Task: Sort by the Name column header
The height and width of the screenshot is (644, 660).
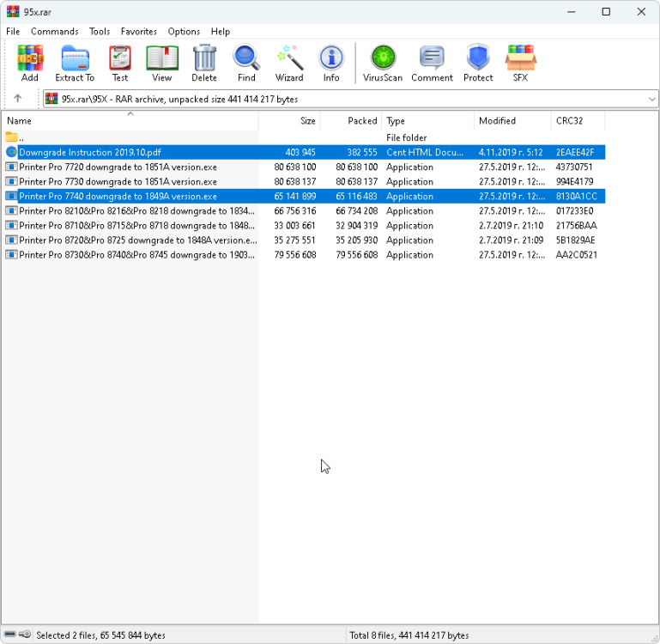Action: point(130,120)
